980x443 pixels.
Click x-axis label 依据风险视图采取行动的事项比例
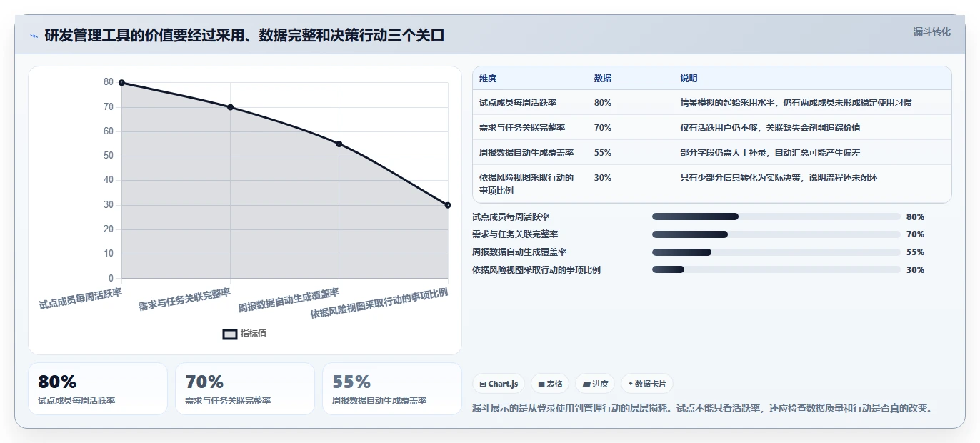point(379,303)
